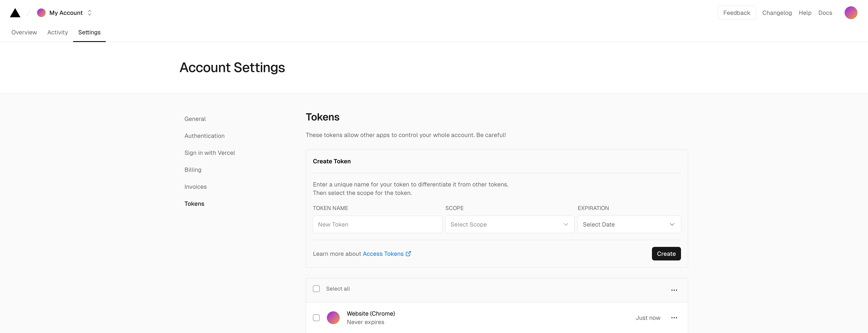Check the Website (Chrome) token checkbox
The height and width of the screenshot is (333, 868).
pyautogui.click(x=316, y=318)
